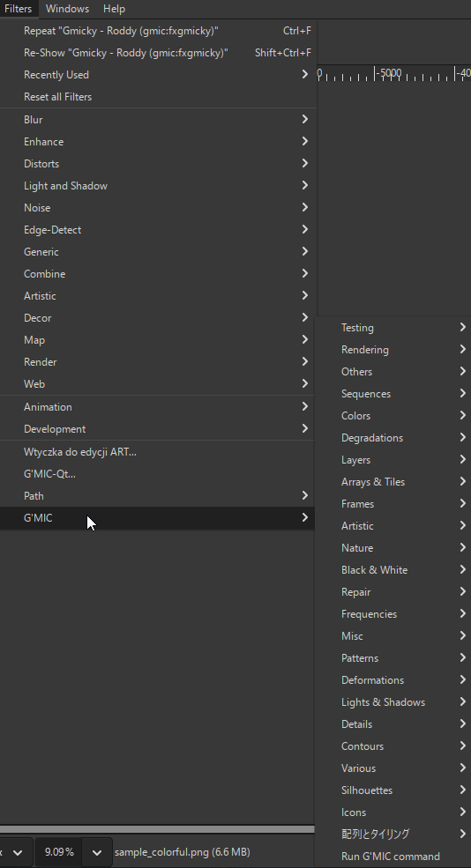Open the Web filters submenu

157,384
